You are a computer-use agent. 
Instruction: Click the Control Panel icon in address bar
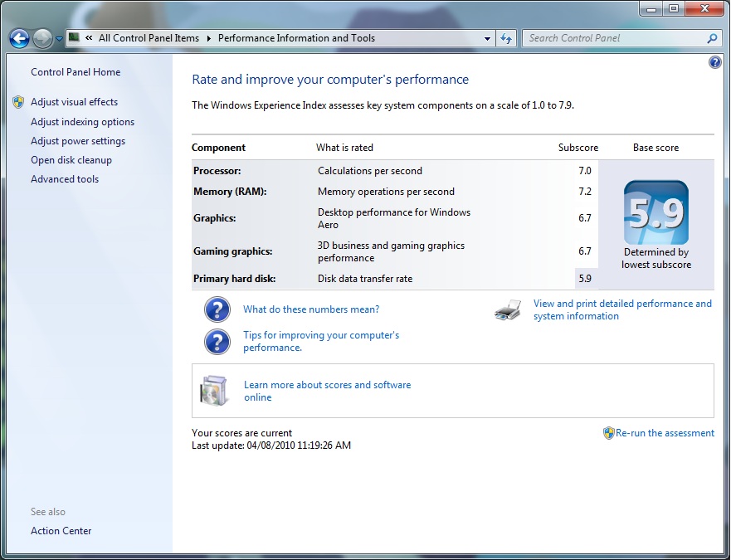coord(74,37)
